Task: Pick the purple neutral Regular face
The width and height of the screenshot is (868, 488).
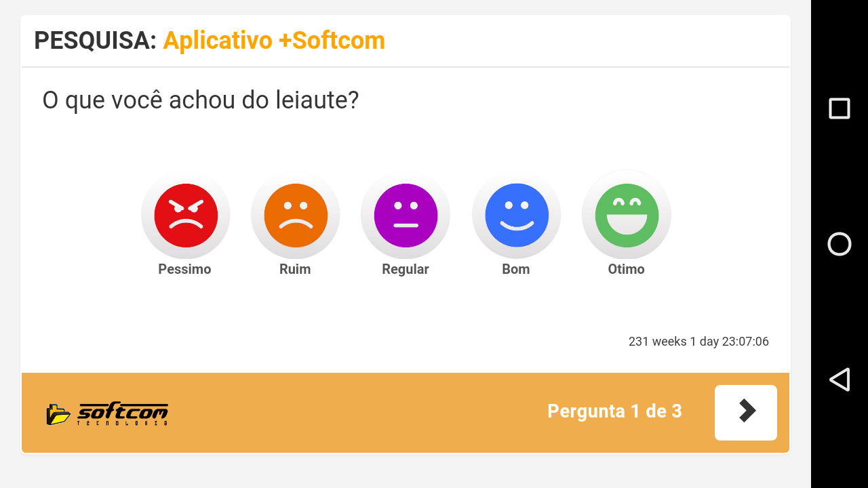Action: 406,215
